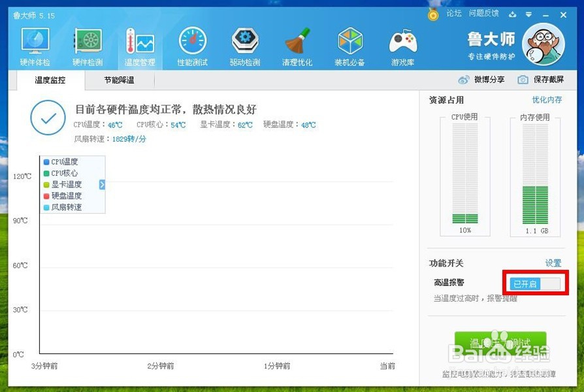This screenshot has width=584, height=392.
Task: Open the 论坛 forum link
Action: coord(454,14)
